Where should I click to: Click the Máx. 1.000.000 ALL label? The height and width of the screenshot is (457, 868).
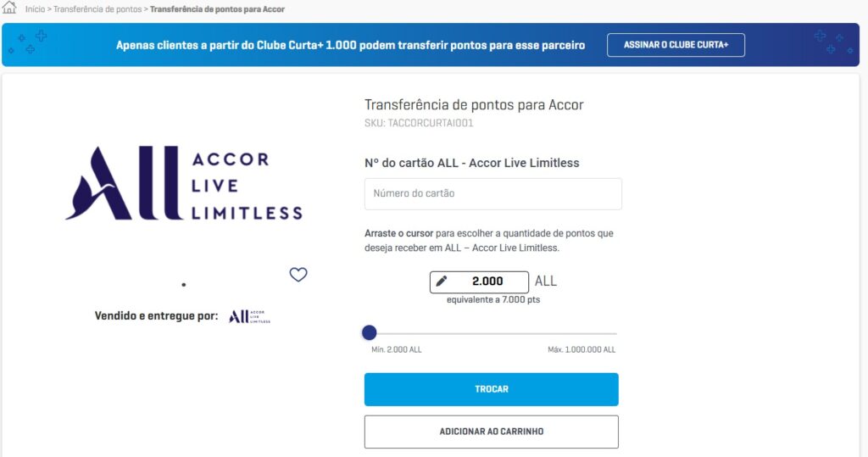581,349
